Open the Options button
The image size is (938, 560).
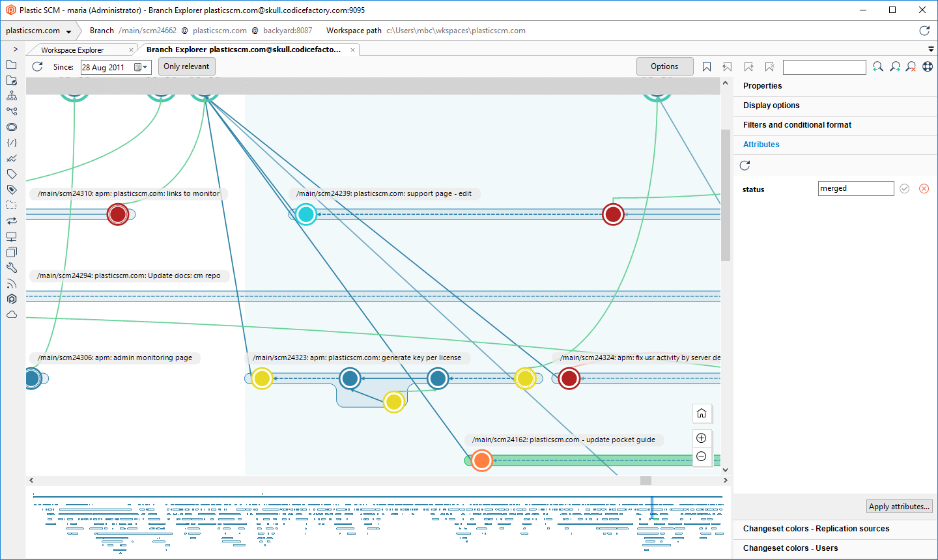pyautogui.click(x=664, y=66)
